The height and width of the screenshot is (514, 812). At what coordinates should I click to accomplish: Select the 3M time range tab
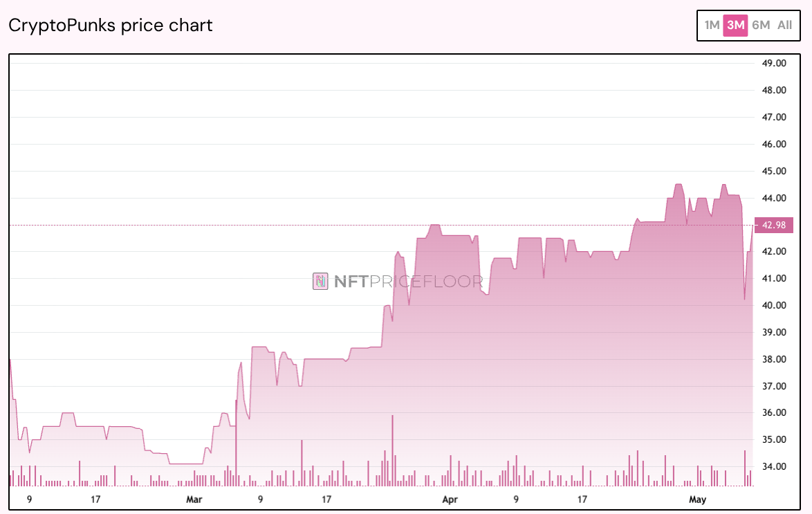coord(735,25)
